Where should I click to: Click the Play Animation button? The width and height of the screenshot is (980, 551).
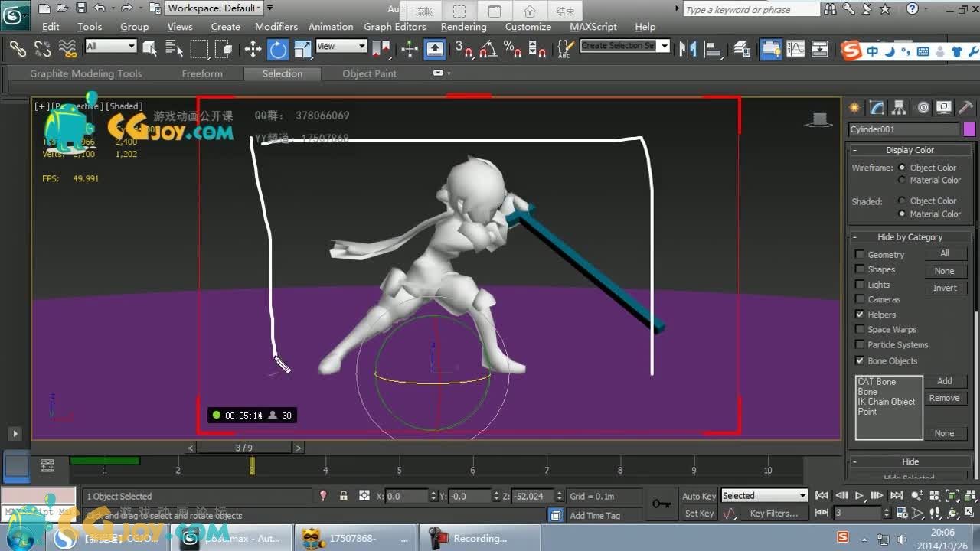pyautogui.click(x=860, y=496)
